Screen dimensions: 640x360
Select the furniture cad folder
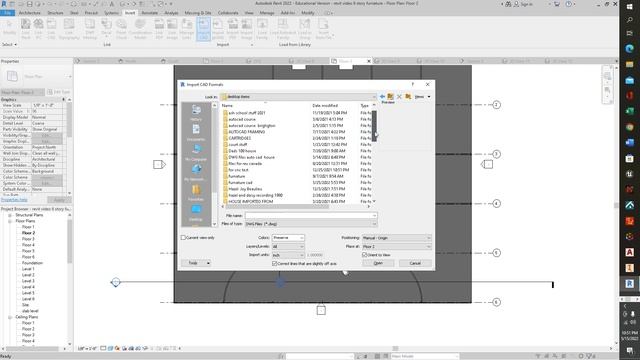click(x=240, y=182)
